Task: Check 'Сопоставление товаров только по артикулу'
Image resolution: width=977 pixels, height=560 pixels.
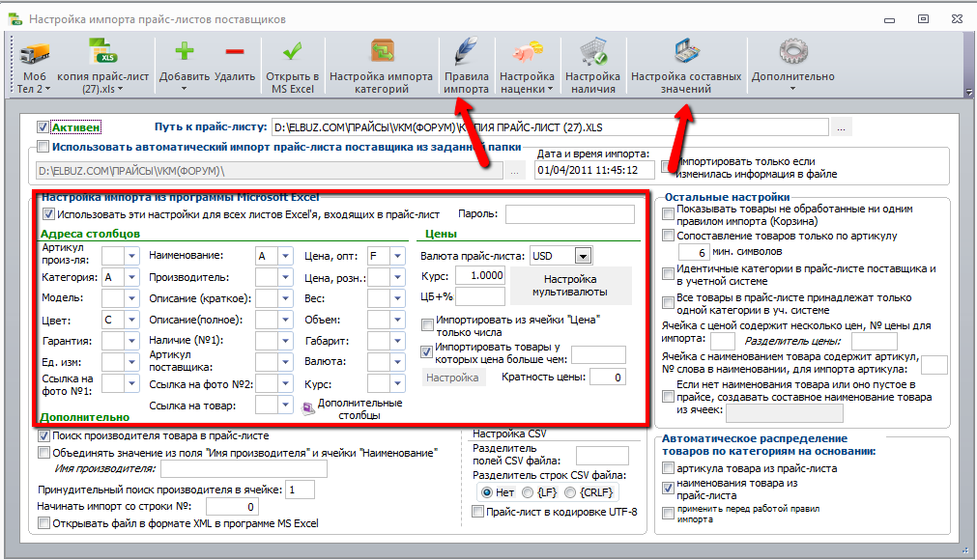Action: pyautogui.click(x=668, y=236)
